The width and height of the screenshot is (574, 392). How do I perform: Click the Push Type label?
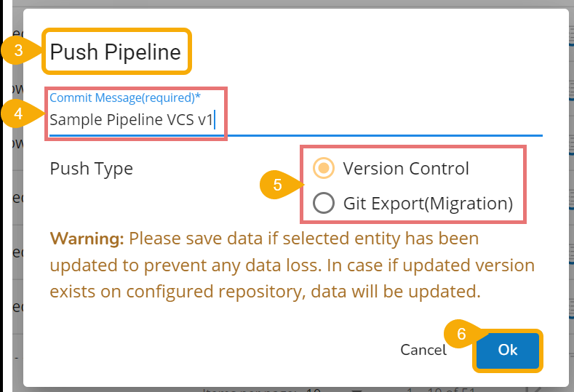click(91, 169)
